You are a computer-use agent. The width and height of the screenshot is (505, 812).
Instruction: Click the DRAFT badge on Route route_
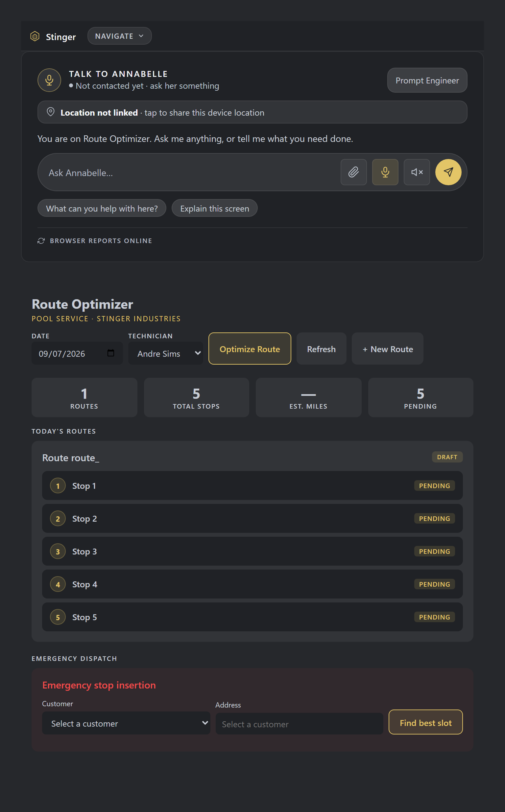447,457
